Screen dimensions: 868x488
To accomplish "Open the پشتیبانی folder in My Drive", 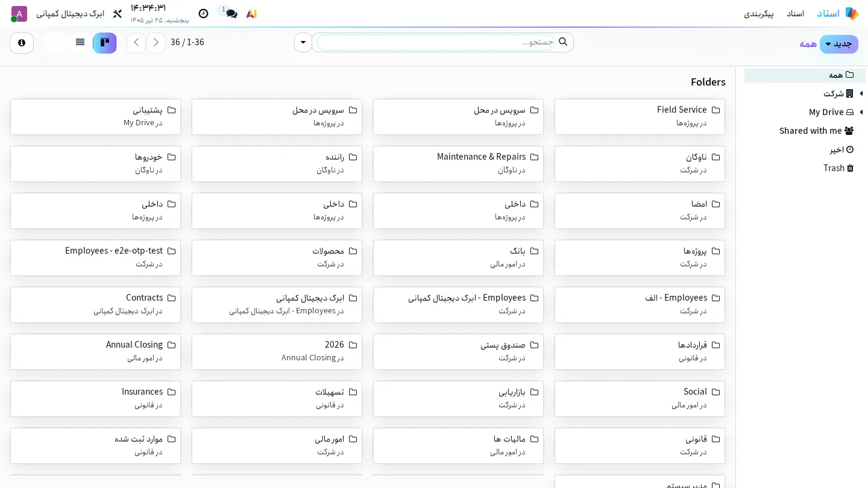I will pyautogui.click(x=95, y=117).
